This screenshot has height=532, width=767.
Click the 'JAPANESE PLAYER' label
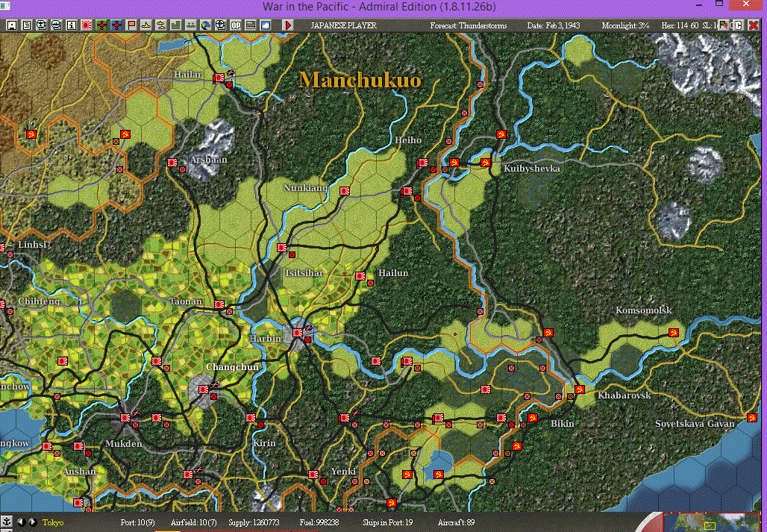(343, 25)
